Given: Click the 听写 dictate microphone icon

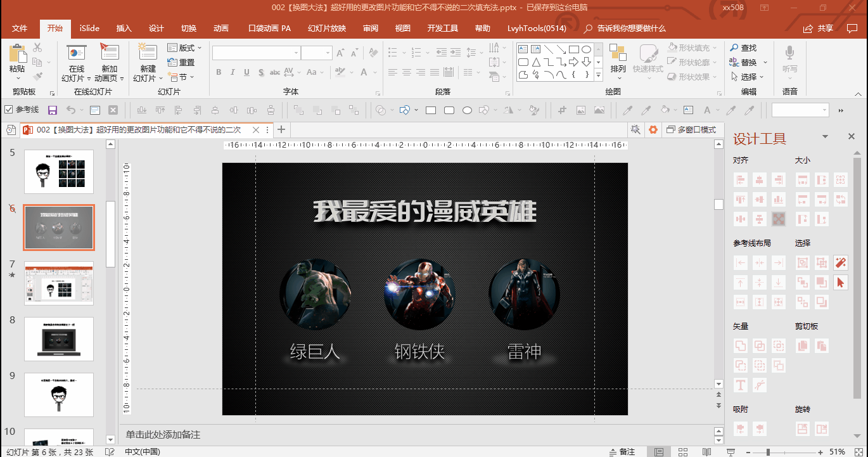Looking at the screenshot, I should point(790,53).
